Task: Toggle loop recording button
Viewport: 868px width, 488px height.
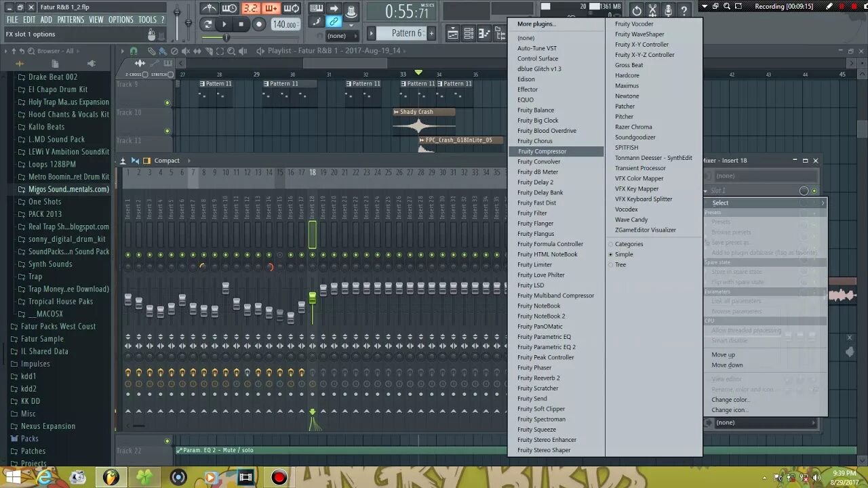Action: pyautogui.click(x=292, y=8)
